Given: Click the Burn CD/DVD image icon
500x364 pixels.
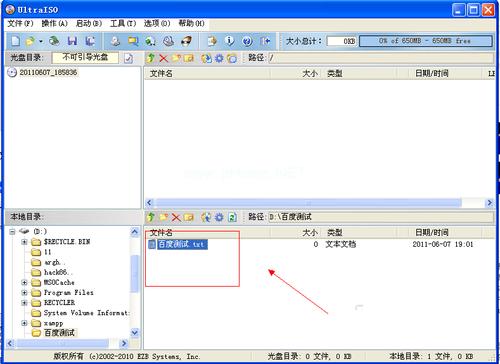Looking at the screenshot, I should coord(186,41).
